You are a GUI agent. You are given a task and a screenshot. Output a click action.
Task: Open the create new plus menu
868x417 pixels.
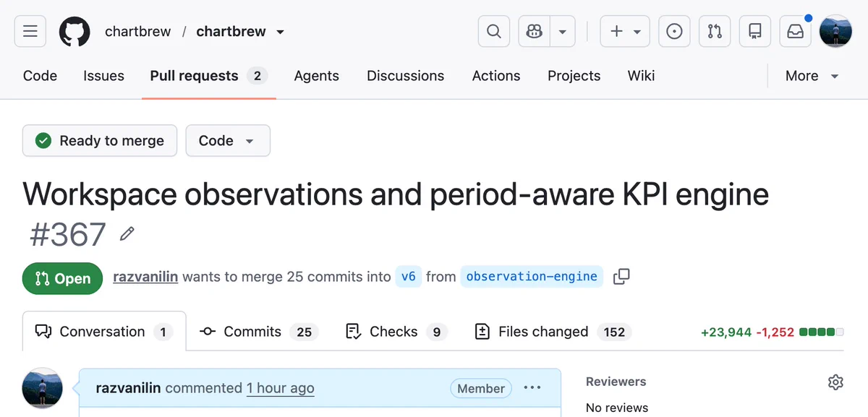[x=626, y=32]
